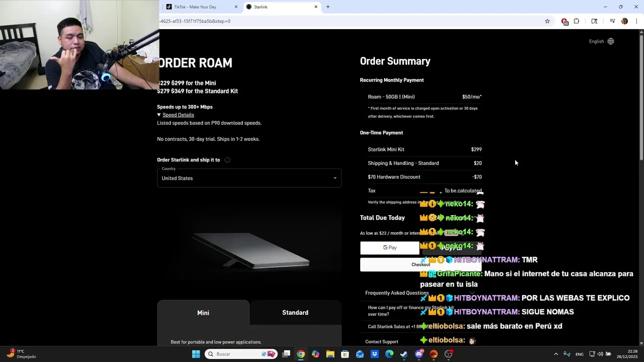
Task: Open the red ad-blocker extension icon
Action: click(x=565, y=21)
